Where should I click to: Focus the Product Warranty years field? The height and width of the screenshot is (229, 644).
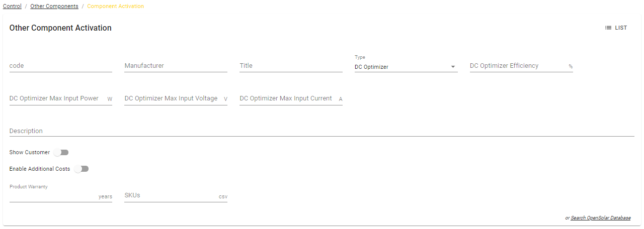53,196
